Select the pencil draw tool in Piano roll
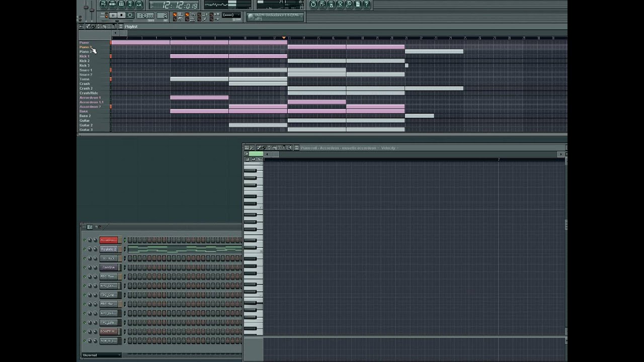This screenshot has height=362, width=644. [x=259, y=148]
